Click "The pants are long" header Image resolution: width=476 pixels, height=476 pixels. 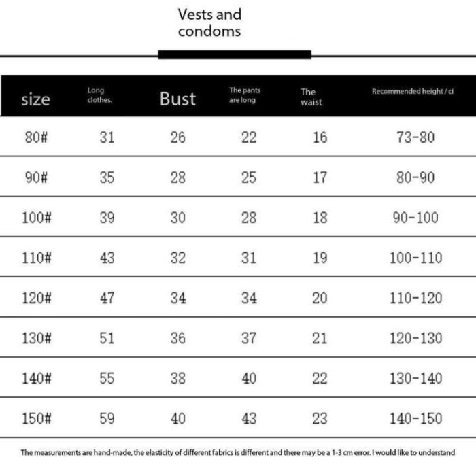pos(245,95)
